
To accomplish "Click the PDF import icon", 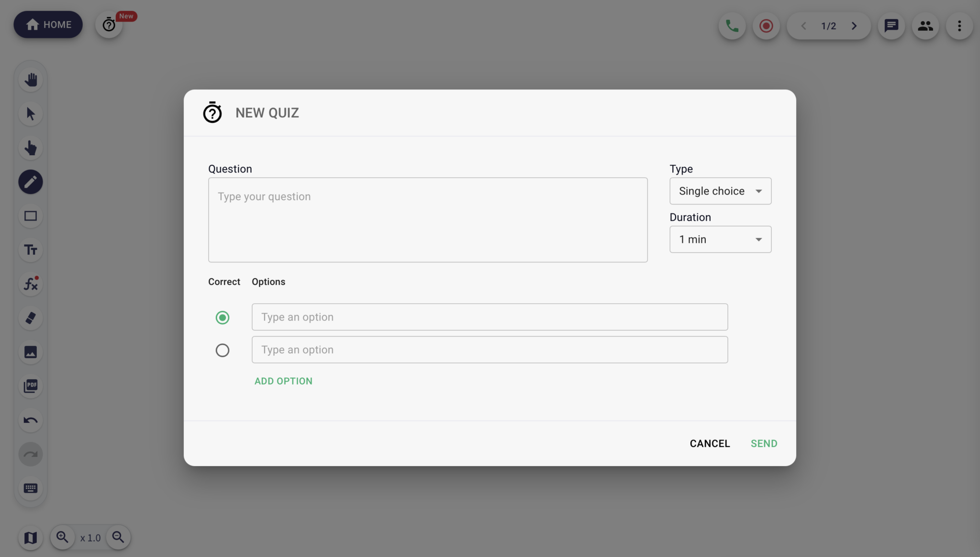I will [31, 386].
